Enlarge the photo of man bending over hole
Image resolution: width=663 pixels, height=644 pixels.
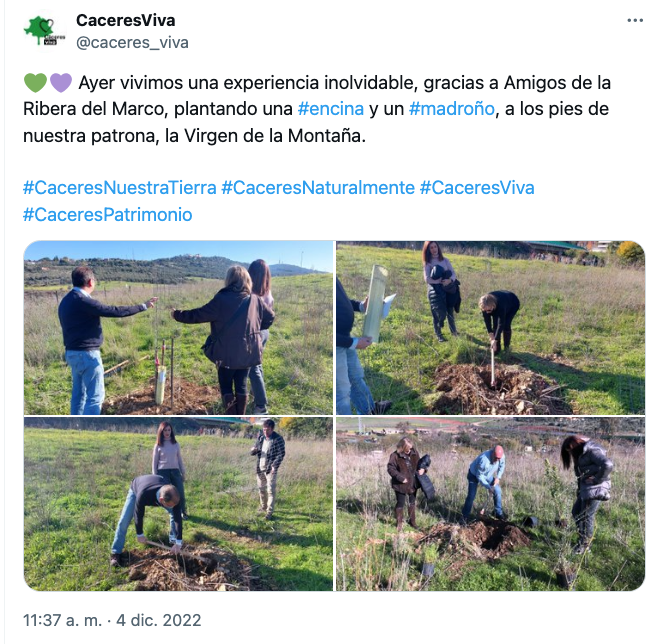pyautogui.click(x=178, y=504)
